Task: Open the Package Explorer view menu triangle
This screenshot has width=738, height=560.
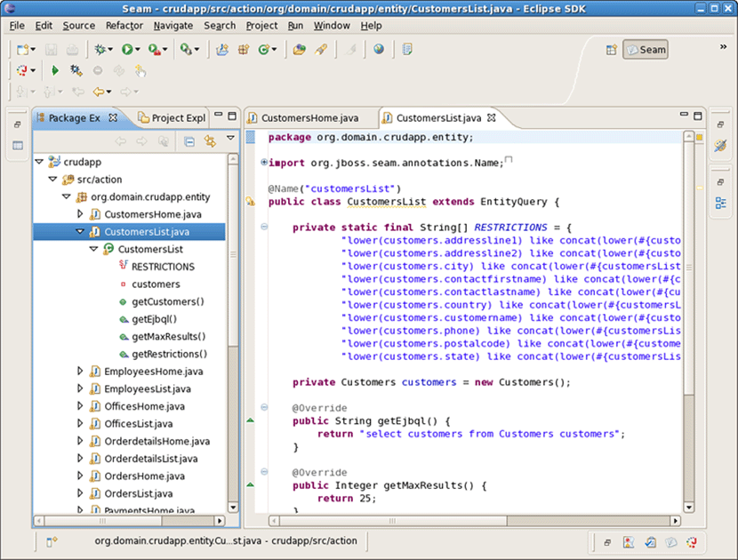Action: pos(230,139)
